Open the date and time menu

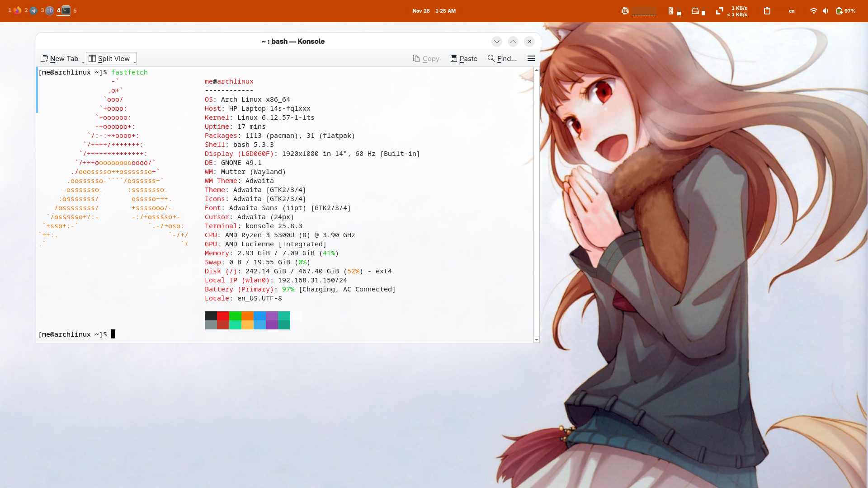click(434, 11)
